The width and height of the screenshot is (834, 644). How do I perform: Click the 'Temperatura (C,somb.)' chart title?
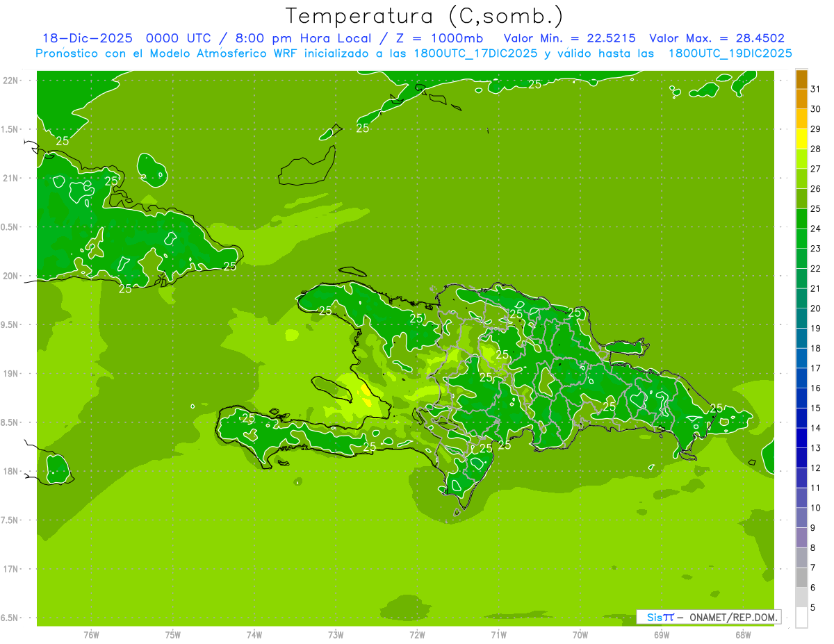(x=425, y=17)
